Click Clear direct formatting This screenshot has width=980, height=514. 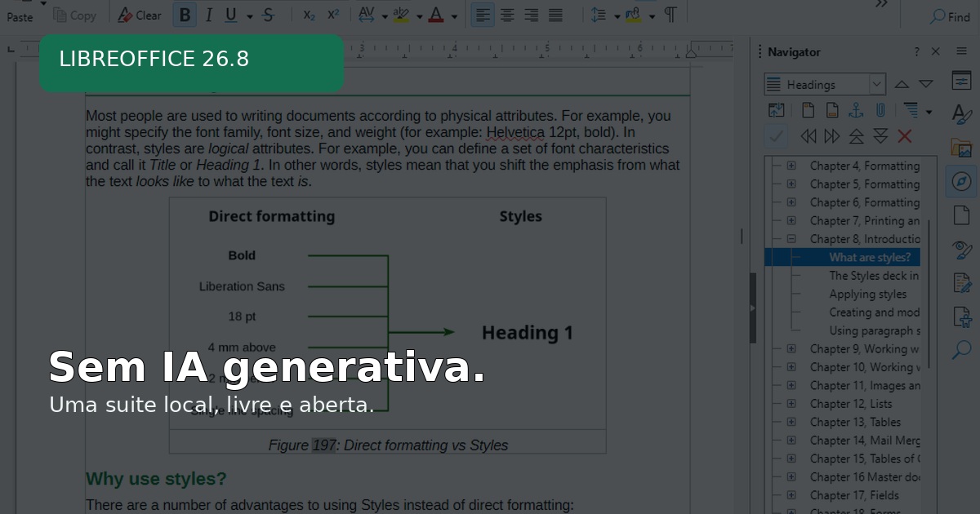coord(140,15)
